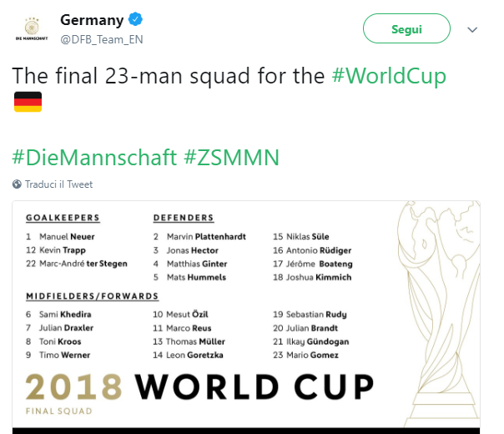
Task: Click the German flag emoji in the tweet
Action: (x=28, y=103)
